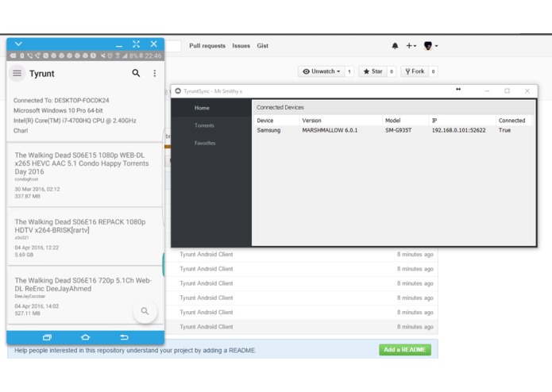
Task: Click Connected To: DESKTOP-FOCDK24 text
Action: (x=61, y=101)
